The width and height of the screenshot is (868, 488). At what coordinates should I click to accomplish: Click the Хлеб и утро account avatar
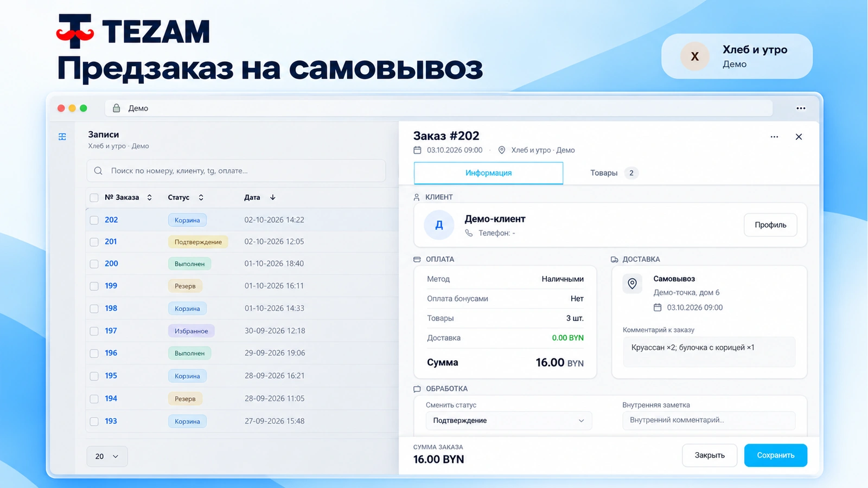tap(694, 56)
